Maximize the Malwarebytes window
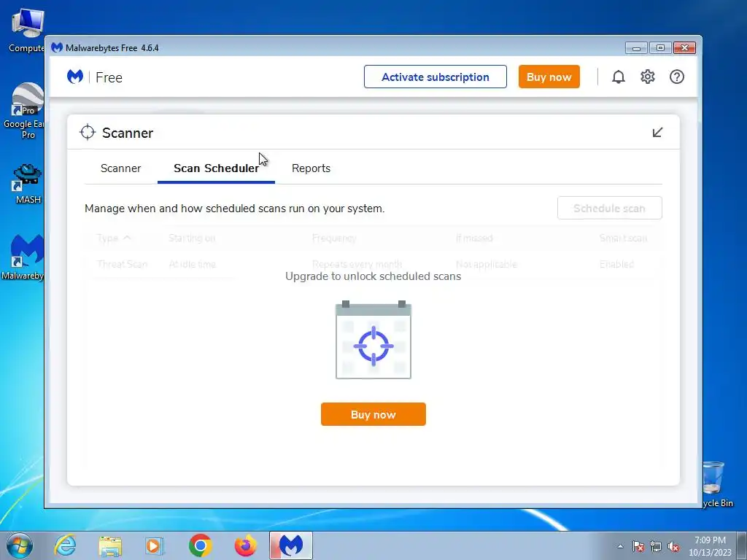Image resolution: width=747 pixels, height=560 pixels. click(660, 47)
